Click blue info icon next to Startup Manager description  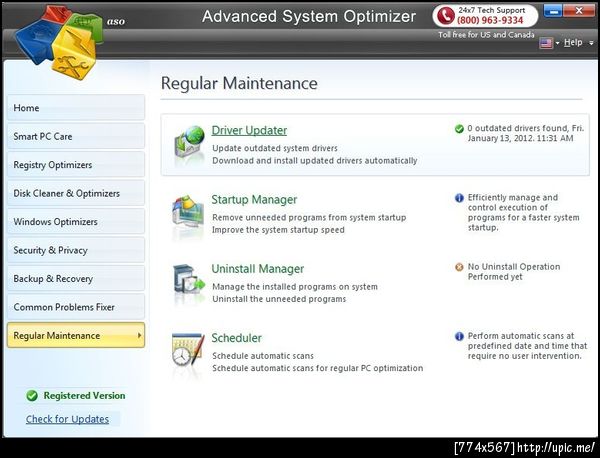(x=459, y=198)
